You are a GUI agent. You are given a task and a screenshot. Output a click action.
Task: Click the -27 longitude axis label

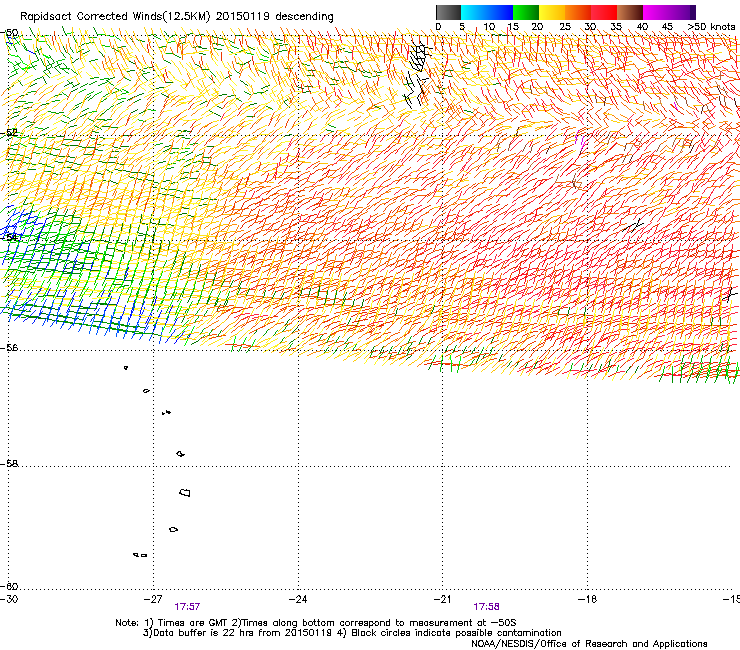(153, 599)
